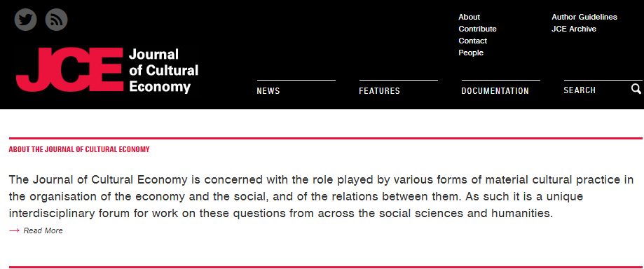Go to the Contribute page

tap(477, 29)
